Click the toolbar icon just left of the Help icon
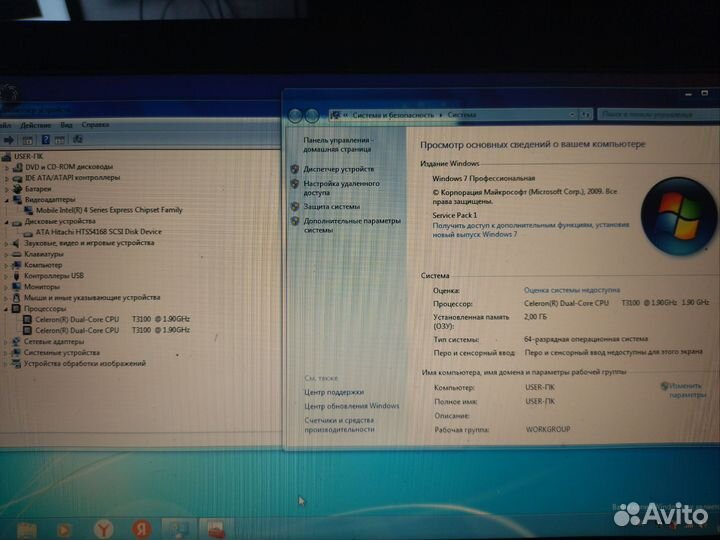The image size is (720, 540). 28,140
